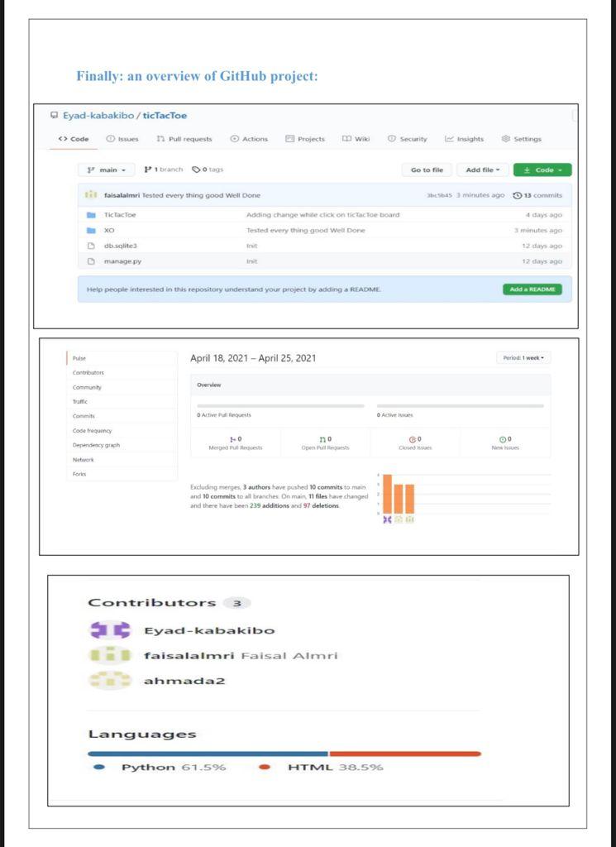Open the Wiki tab
The image size is (616, 847).
[356, 139]
